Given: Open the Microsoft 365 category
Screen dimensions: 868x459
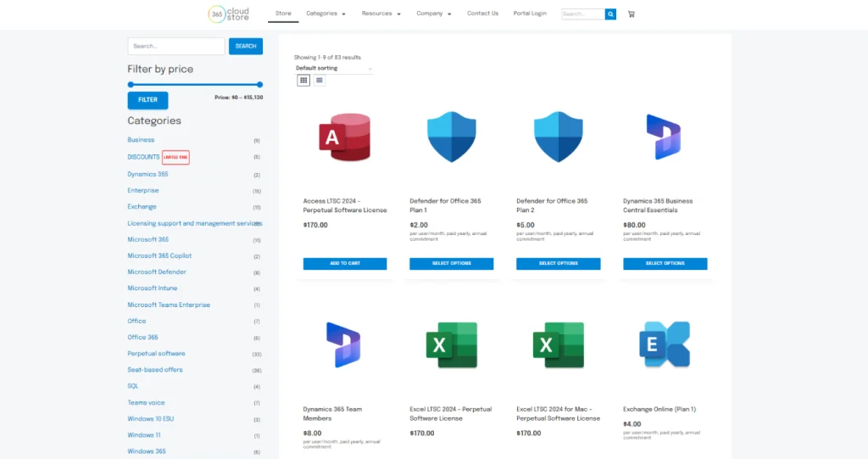Looking at the screenshot, I should click(x=147, y=239).
